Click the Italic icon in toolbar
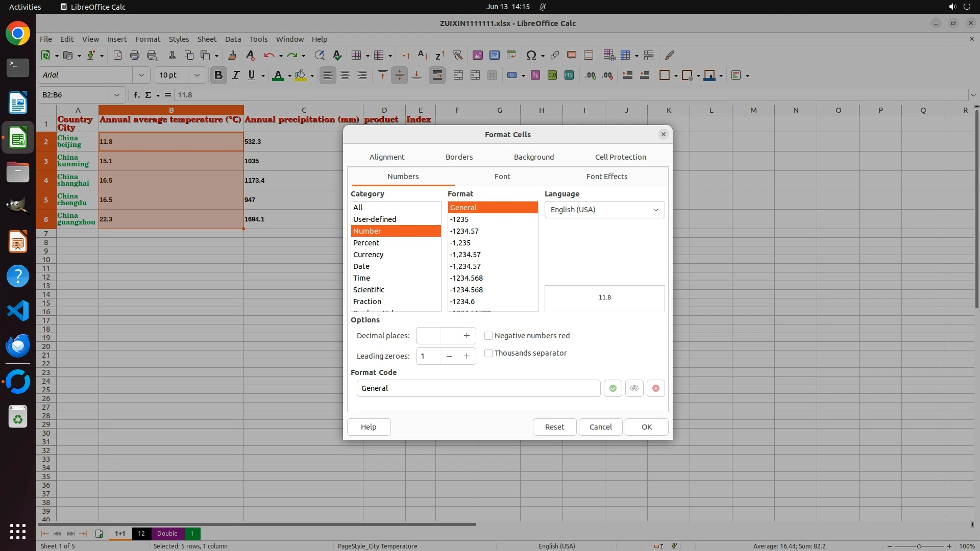Screen dimensions: 980x551 235,76
